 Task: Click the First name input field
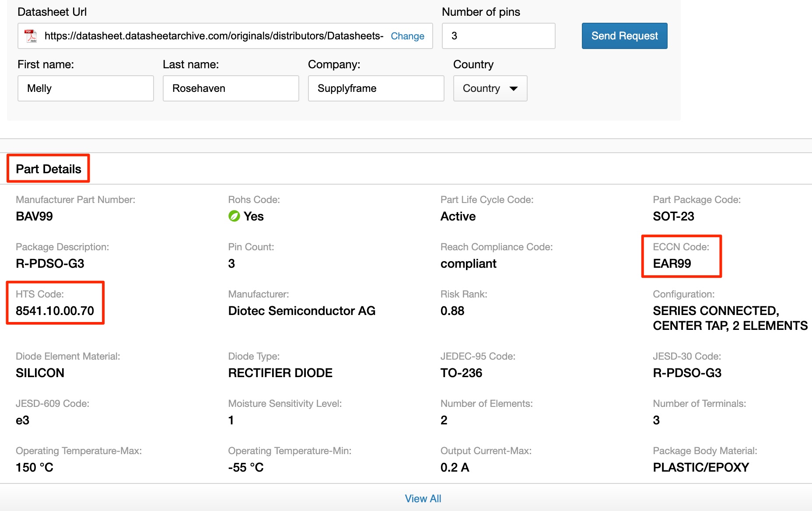(86, 88)
